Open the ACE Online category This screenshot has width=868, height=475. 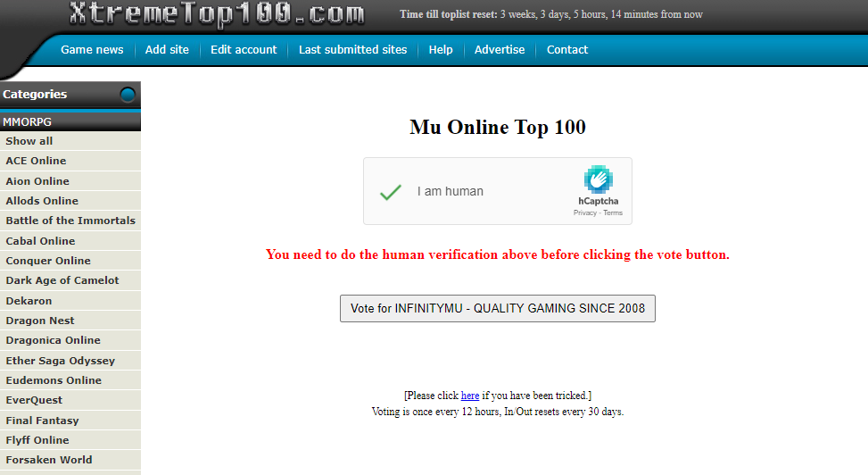[70, 161]
